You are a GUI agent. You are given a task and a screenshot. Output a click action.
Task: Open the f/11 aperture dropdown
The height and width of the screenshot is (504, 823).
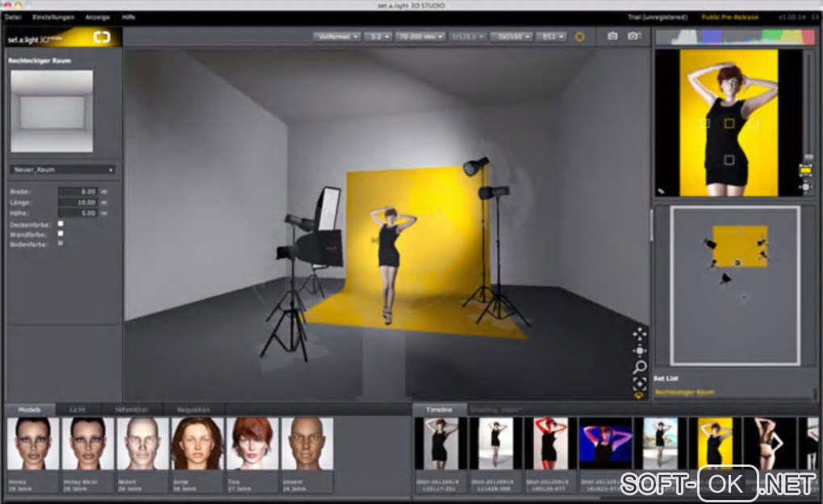(x=552, y=37)
